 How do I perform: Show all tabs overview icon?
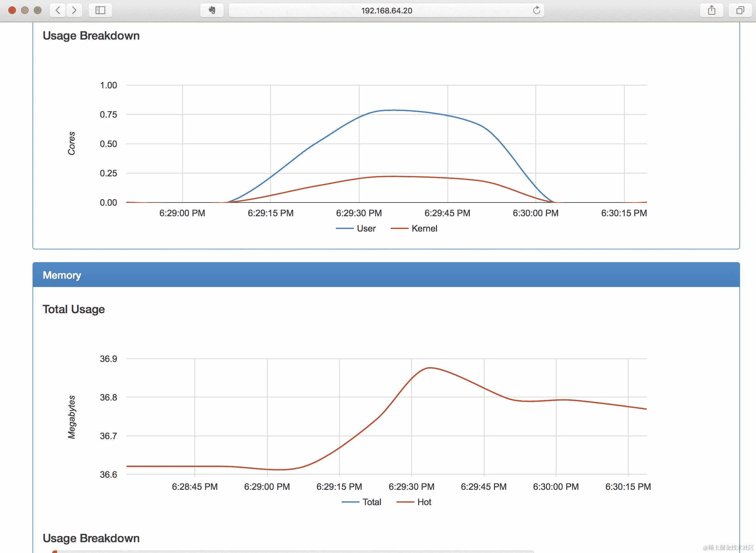click(x=740, y=11)
